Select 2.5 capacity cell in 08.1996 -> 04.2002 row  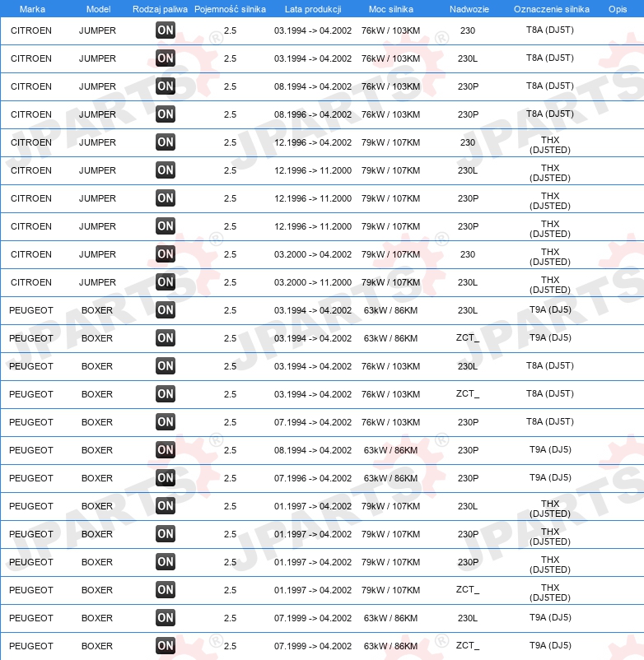[x=230, y=114]
